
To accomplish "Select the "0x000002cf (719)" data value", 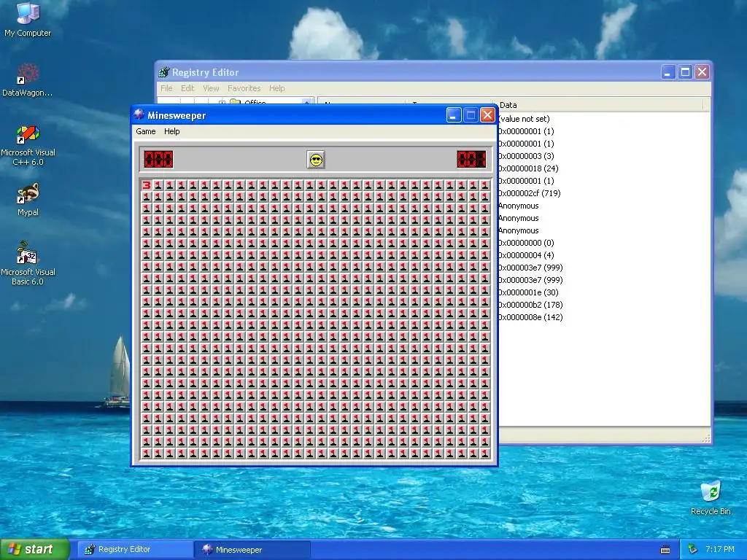I will click(x=530, y=193).
